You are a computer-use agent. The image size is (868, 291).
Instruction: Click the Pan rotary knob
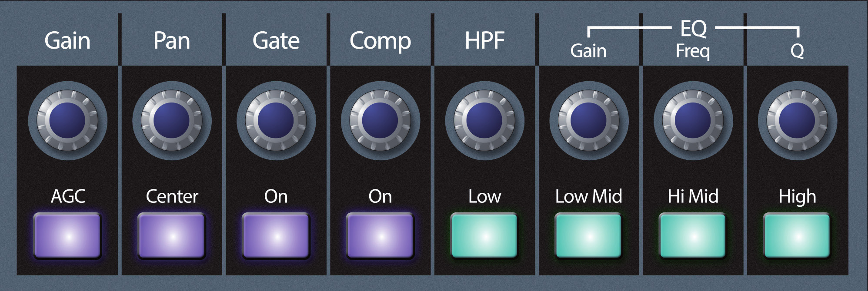(172, 120)
